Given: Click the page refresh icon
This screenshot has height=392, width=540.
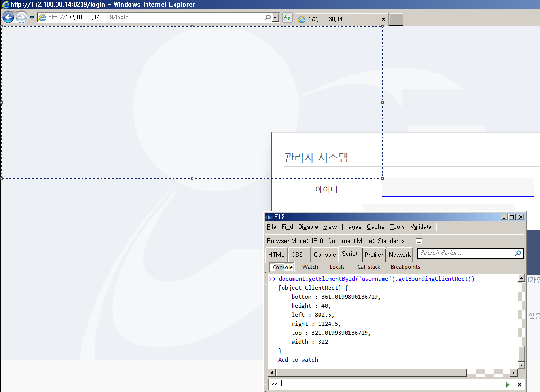Looking at the screenshot, I should point(287,18).
